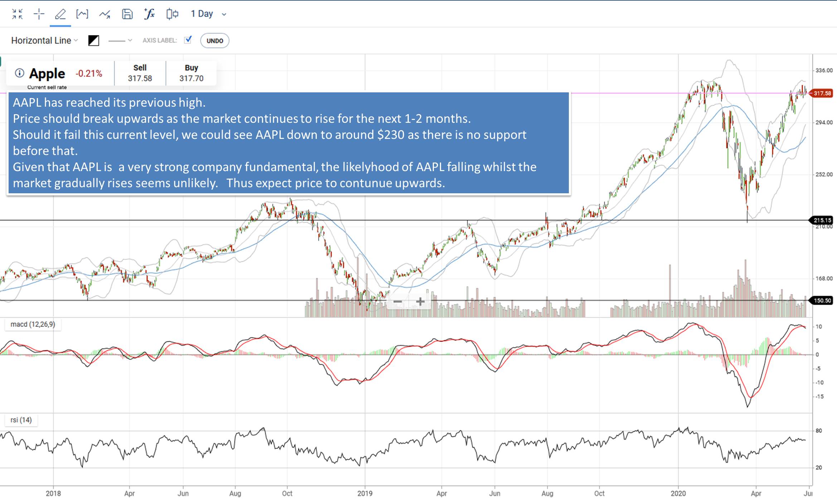The width and height of the screenshot is (837, 504).
Task: Click the collapse chart view icon
Action: 16,14
